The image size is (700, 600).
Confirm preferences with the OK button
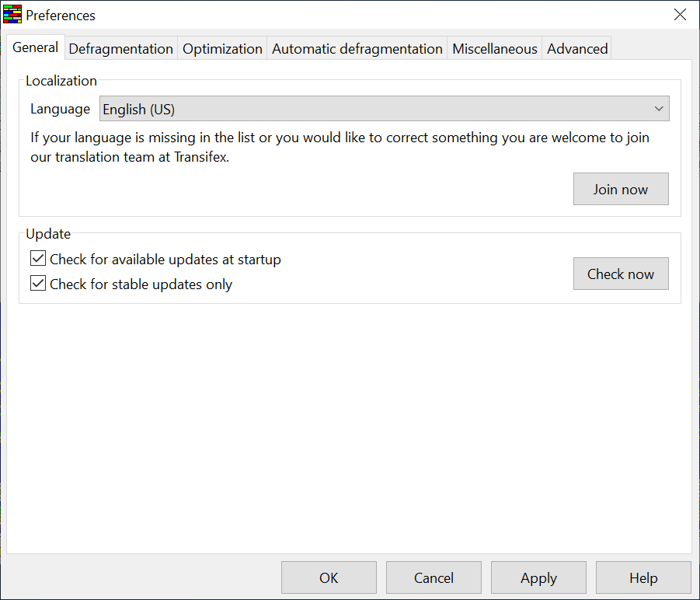click(x=329, y=577)
